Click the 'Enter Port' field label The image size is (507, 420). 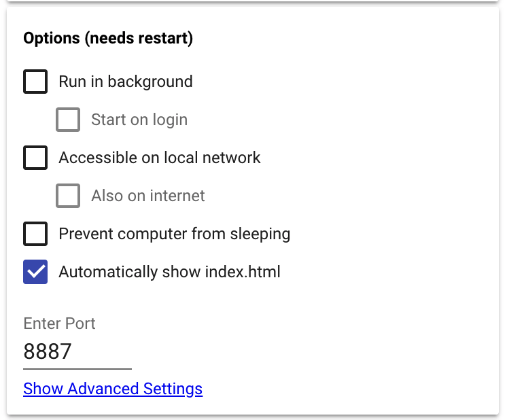coord(60,323)
